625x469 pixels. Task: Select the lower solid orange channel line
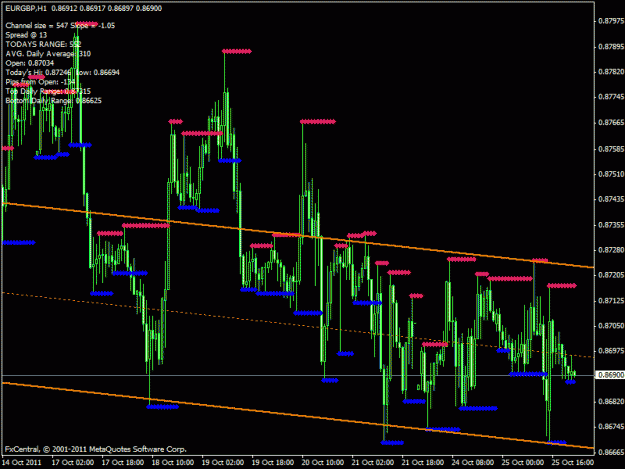pos(298,415)
